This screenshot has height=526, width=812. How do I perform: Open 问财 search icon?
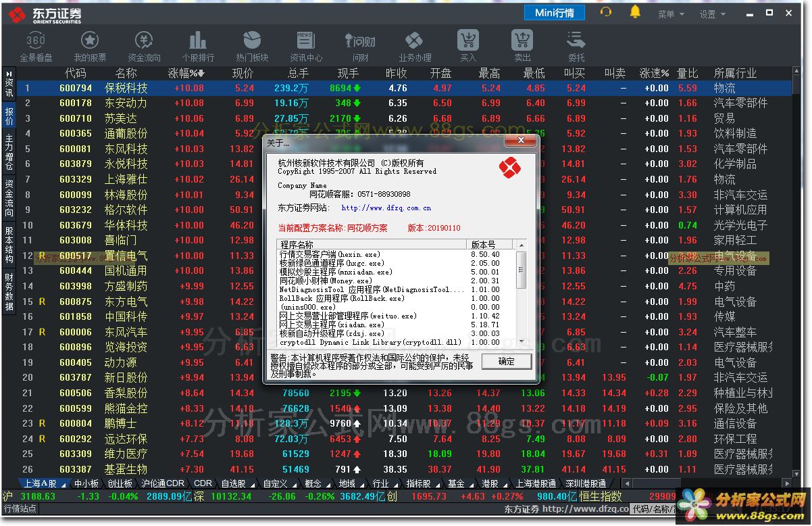click(x=361, y=41)
